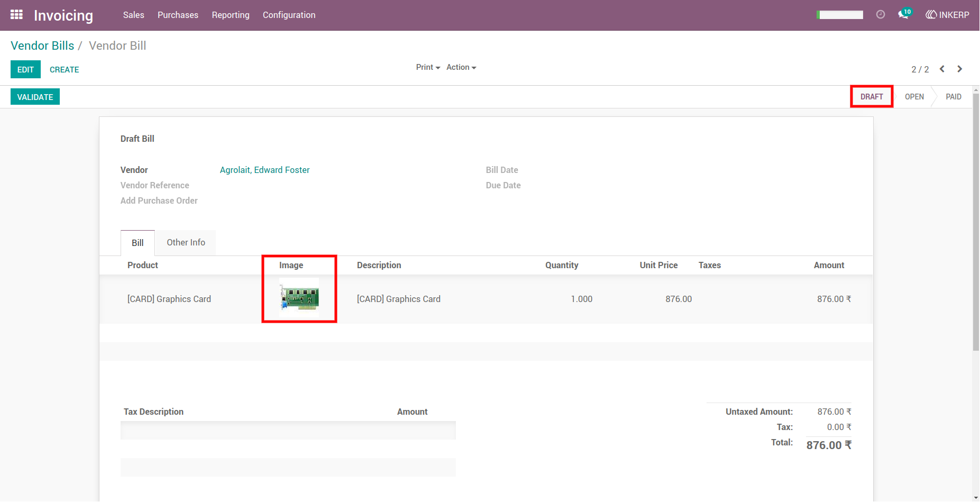Screen dimensions: 980x502
Task: Click the Total value 876.00 ₹
Action: pyautogui.click(x=829, y=445)
